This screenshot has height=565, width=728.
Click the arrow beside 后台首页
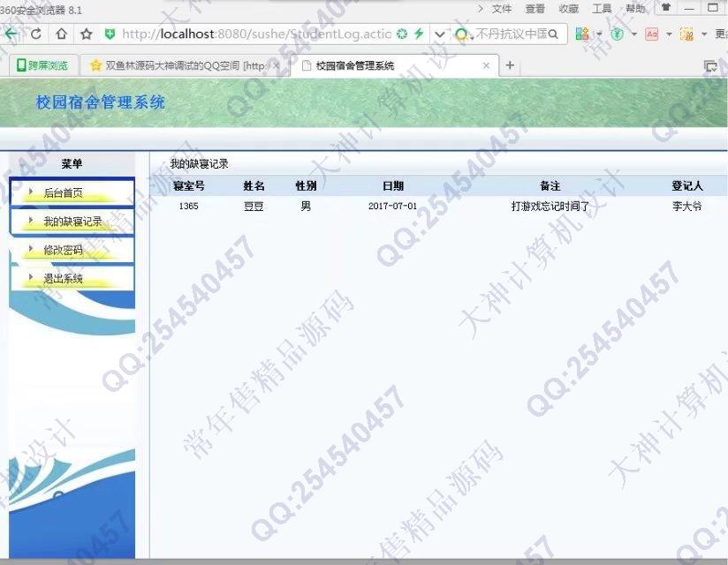[x=31, y=192]
